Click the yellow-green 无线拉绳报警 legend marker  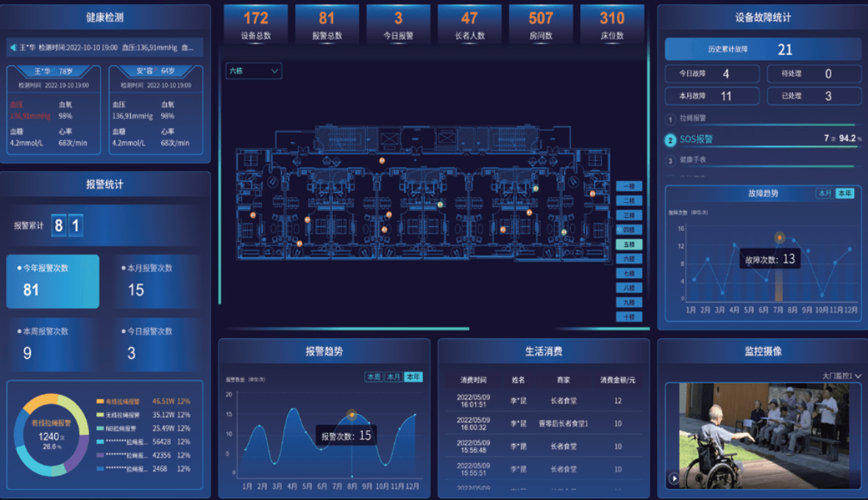[x=100, y=415]
